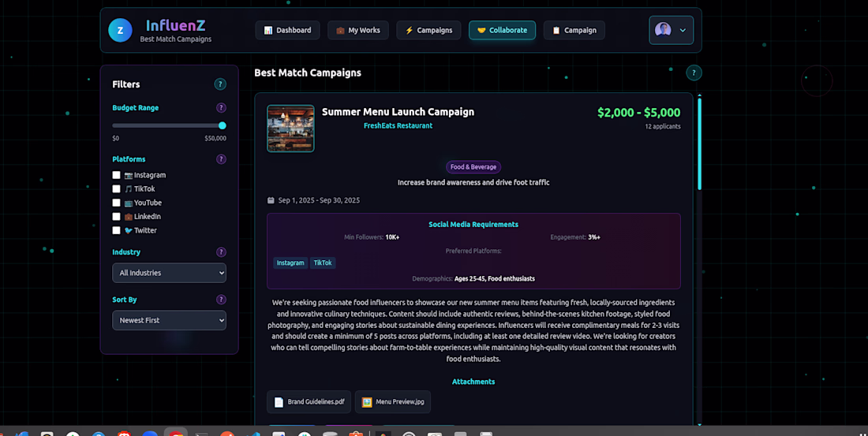Click the InfluenZ round Z logo
The image size is (868, 436).
coord(120,31)
